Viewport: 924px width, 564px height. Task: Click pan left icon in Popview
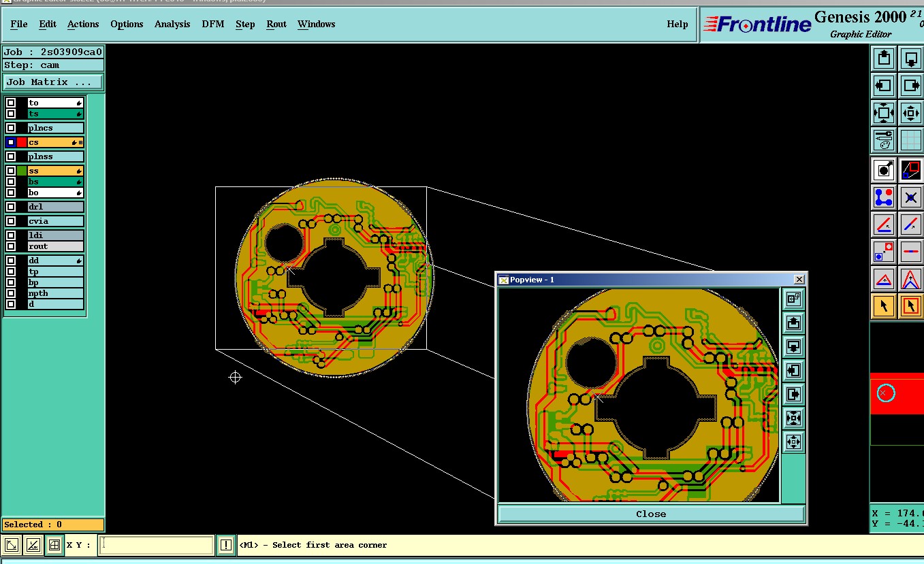[x=793, y=370]
